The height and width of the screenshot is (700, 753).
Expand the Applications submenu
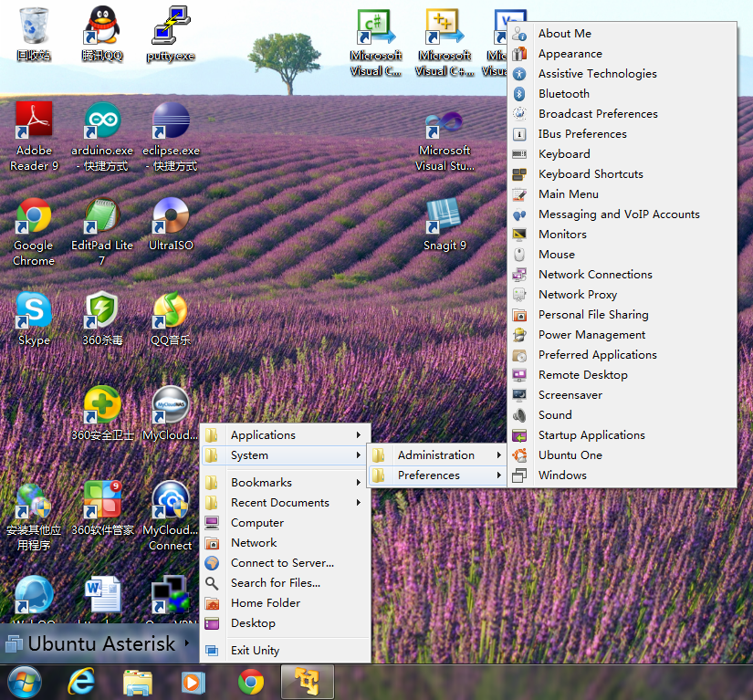coord(286,435)
